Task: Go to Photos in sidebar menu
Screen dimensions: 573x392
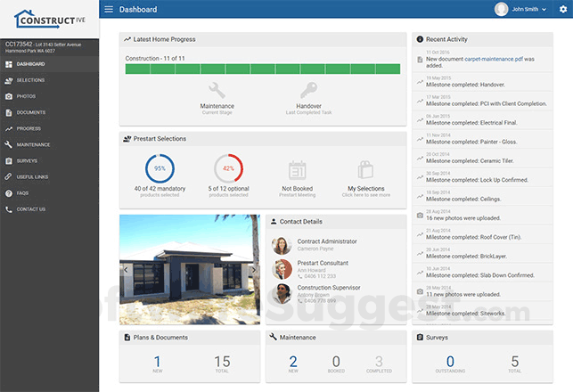Action: (x=26, y=96)
